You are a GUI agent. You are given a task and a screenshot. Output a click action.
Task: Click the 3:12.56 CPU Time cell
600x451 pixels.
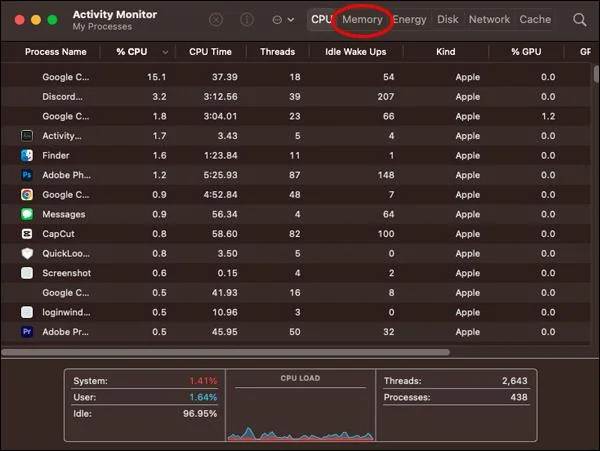(220, 96)
